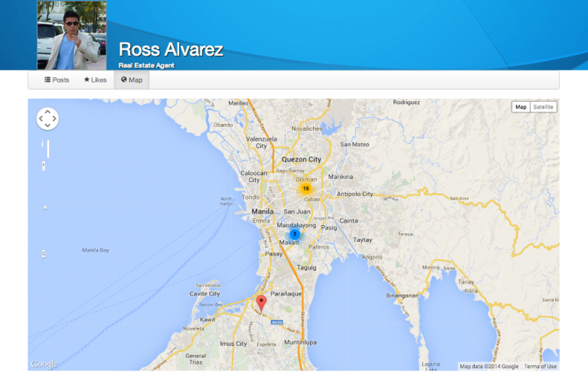Click the Google logo on the map
This screenshot has height=375, width=588.
[x=44, y=364]
